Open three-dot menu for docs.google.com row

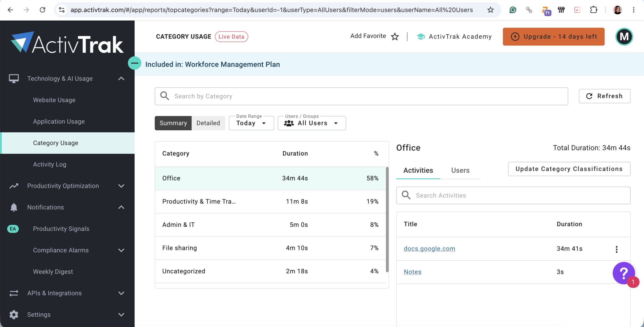616,249
